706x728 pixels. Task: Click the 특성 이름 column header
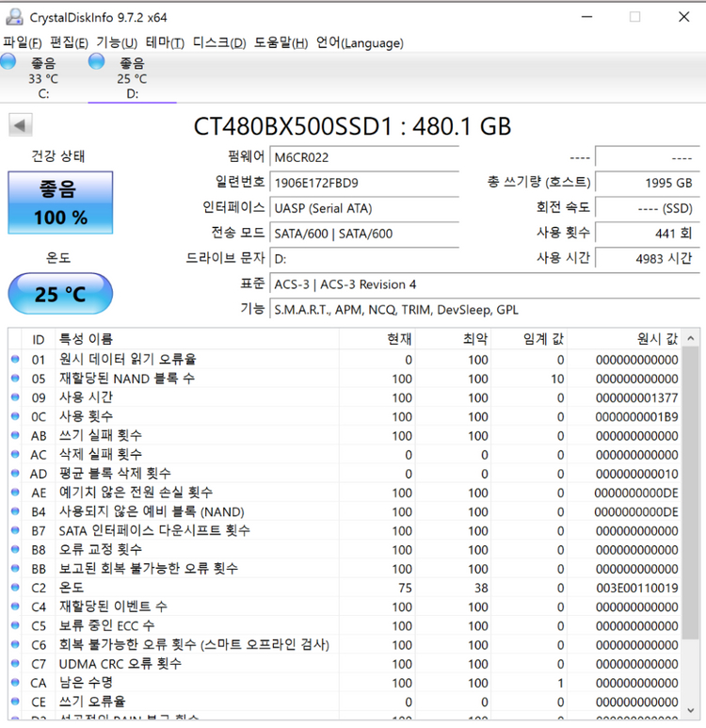(x=198, y=339)
